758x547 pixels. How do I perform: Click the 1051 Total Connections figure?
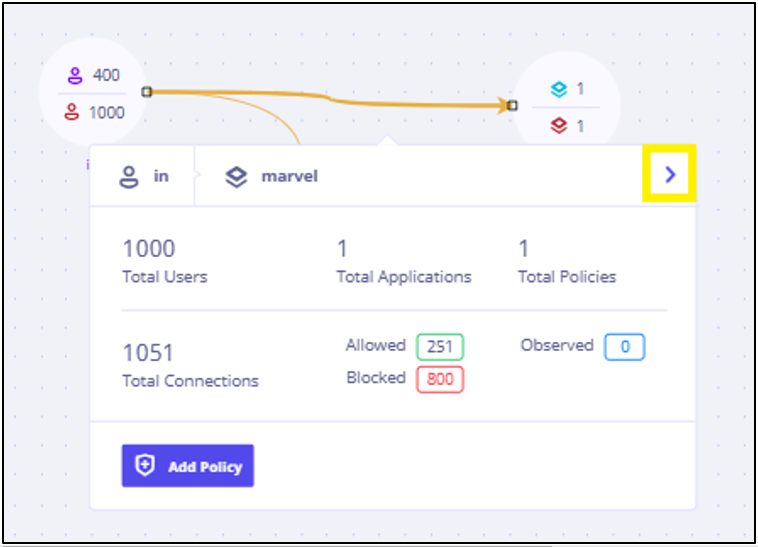pos(148,353)
